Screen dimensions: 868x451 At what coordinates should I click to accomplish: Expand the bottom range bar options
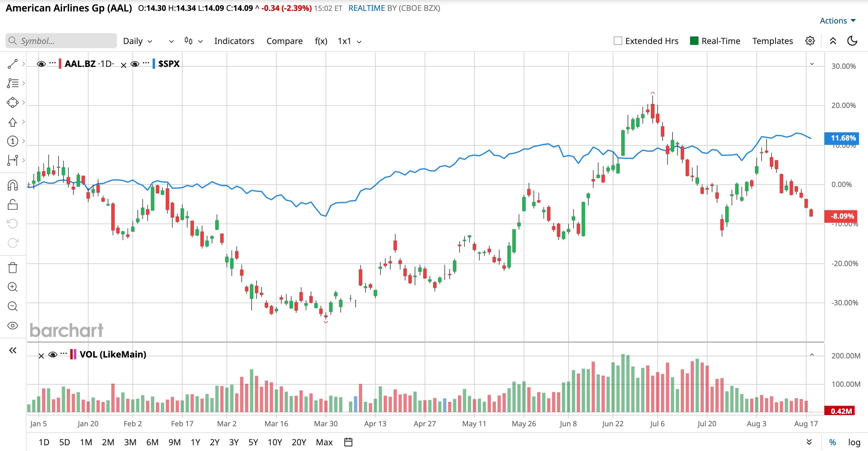coord(809,442)
